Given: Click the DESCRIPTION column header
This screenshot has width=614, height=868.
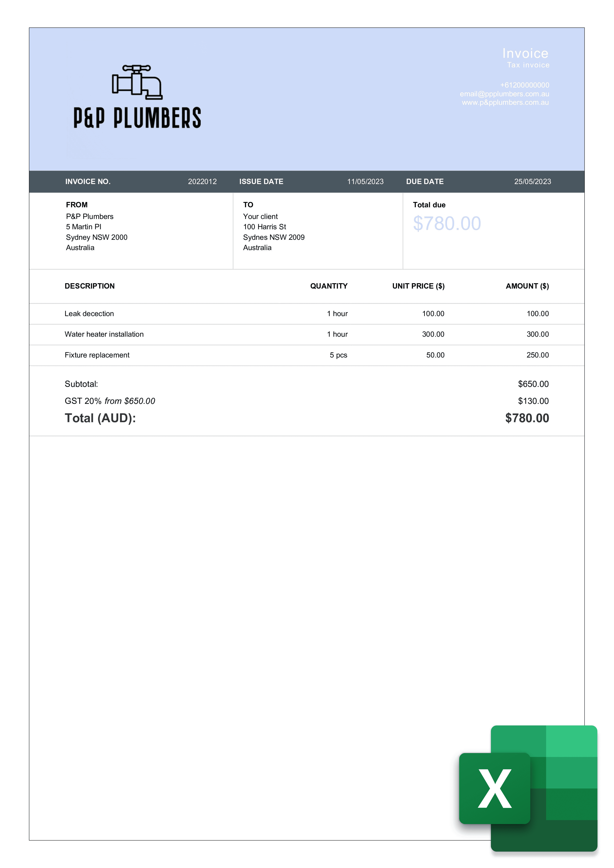Looking at the screenshot, I should click(90, 286).
